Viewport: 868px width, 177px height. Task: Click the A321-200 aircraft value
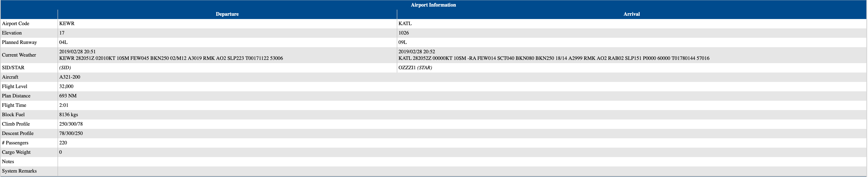click(x=70, y=77)
